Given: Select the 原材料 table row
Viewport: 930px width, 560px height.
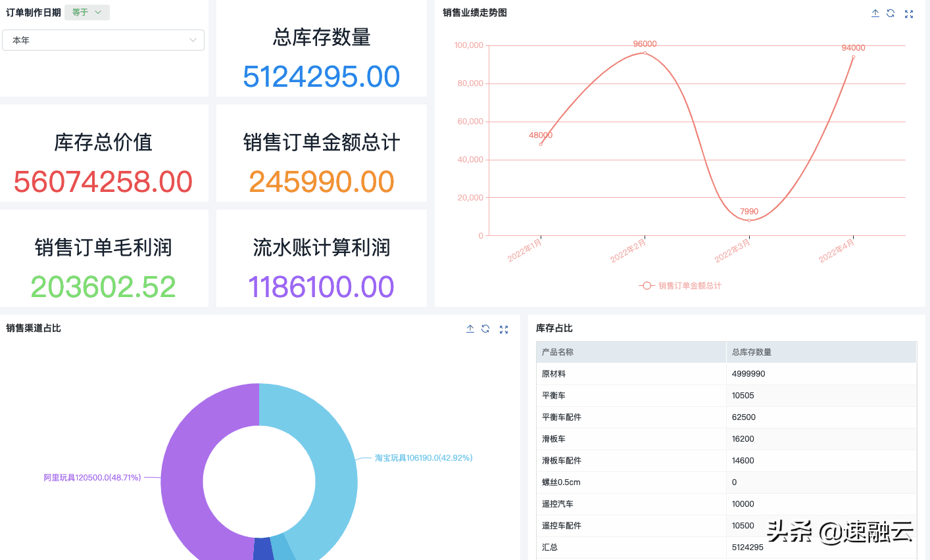Looking at the screenshot, I should click(726, 374).
